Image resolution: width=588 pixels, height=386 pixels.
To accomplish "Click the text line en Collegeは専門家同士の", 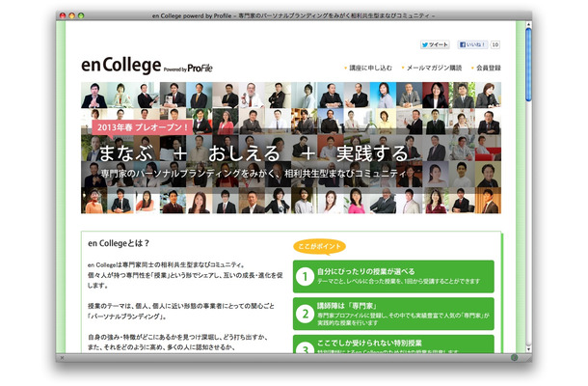I will coord(166,264).
